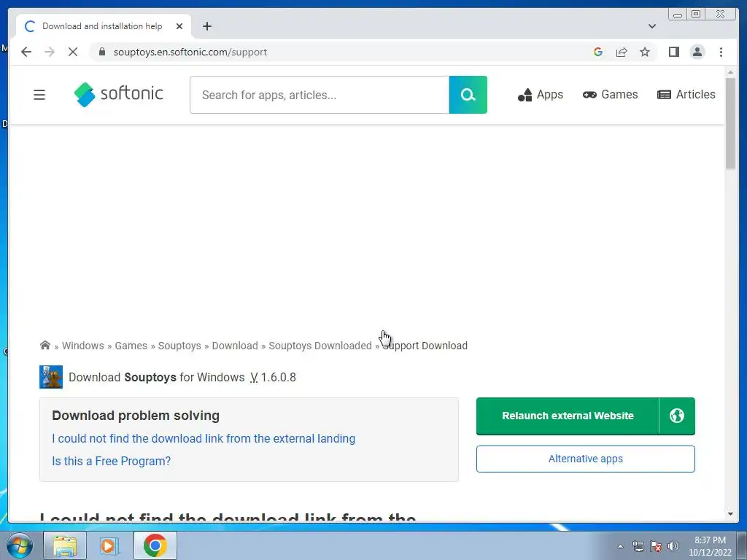Screen dimensions: 747x560
Task: Share this page via share icon
Action: coord(622,52)
